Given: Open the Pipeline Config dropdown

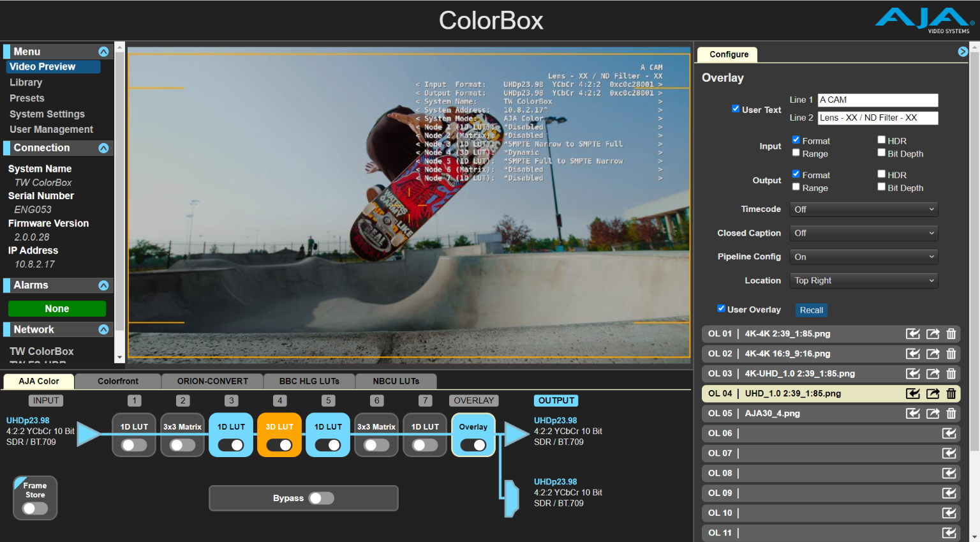Looking at the screenshot, I should [x=863, y=257].
